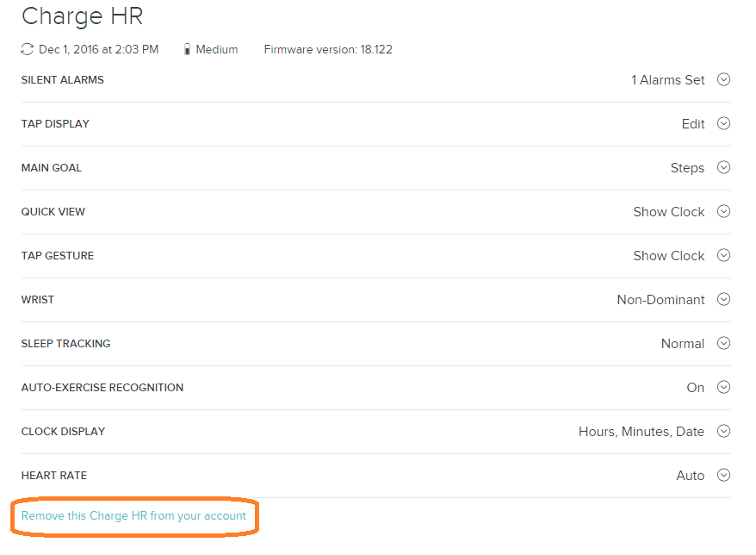Viewport: 756px width, 555px height.
Task: Click the 'AUTO-EXERCISE RECOGNITION' label
Action: [x=102, y=388]
